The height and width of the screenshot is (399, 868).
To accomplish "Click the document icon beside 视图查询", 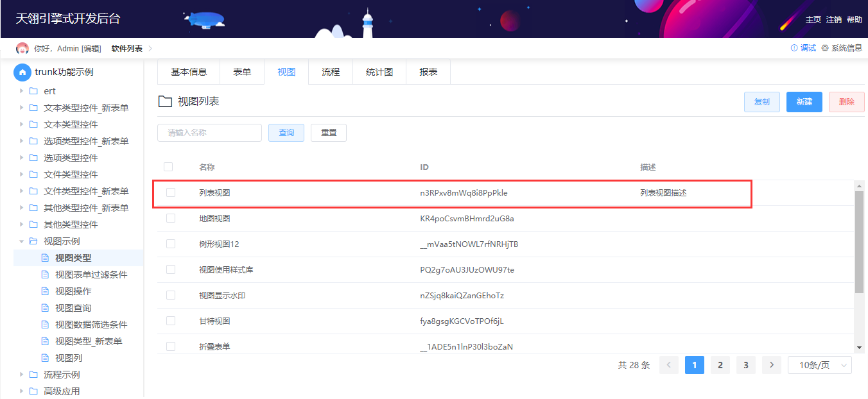I will pyautogui.click(x=45, y=308).
